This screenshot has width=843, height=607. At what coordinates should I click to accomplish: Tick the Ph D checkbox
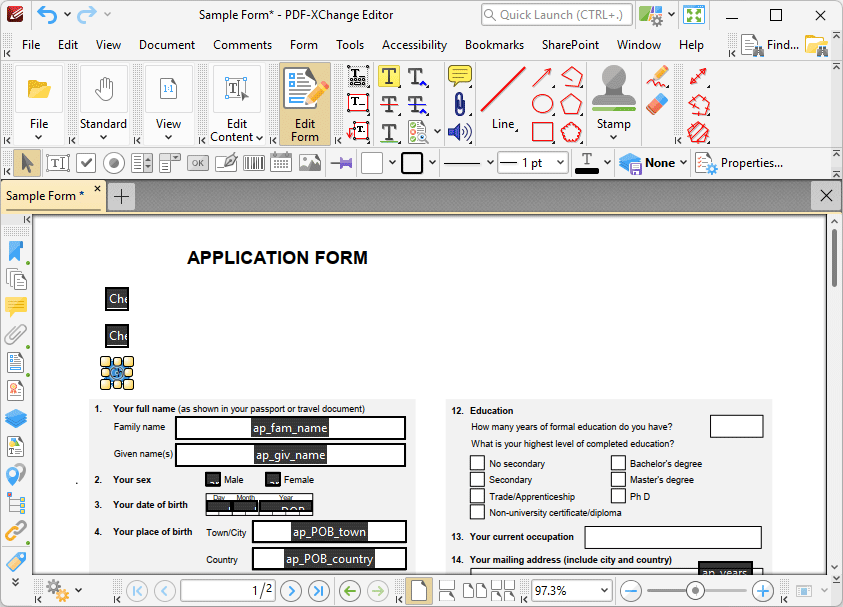point(618,496)
